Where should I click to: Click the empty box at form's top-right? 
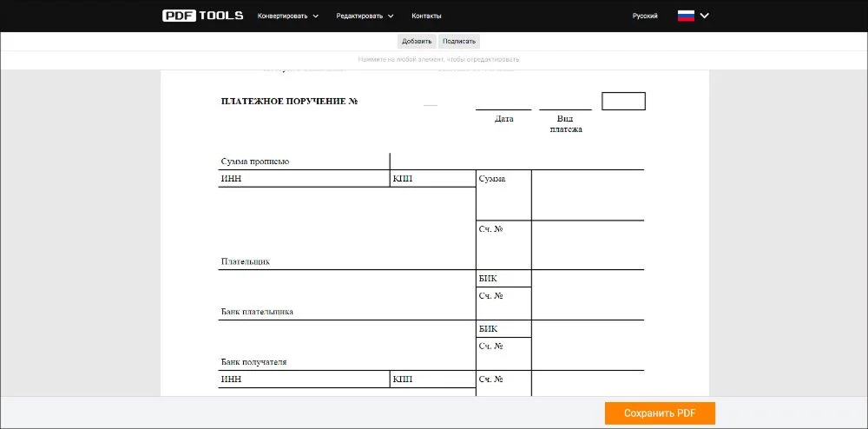(x=623, y=102)
